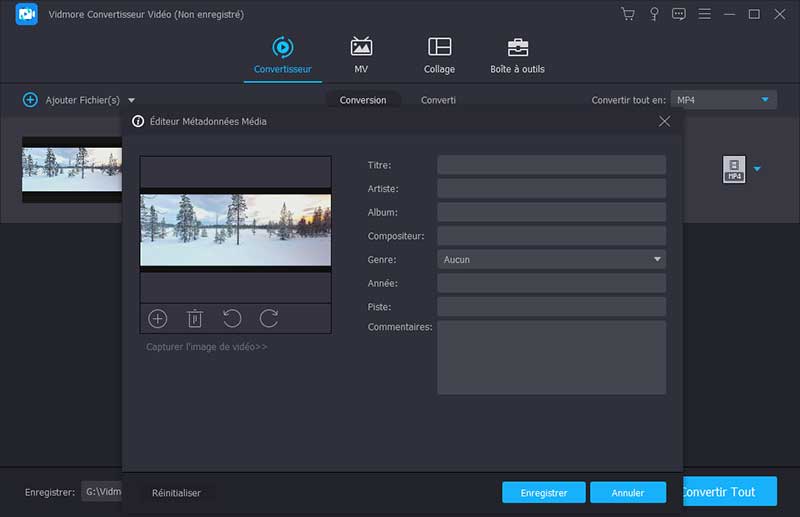
Task: Rotate cover counterclockwise with undo arrow
Action: [232, 319]
